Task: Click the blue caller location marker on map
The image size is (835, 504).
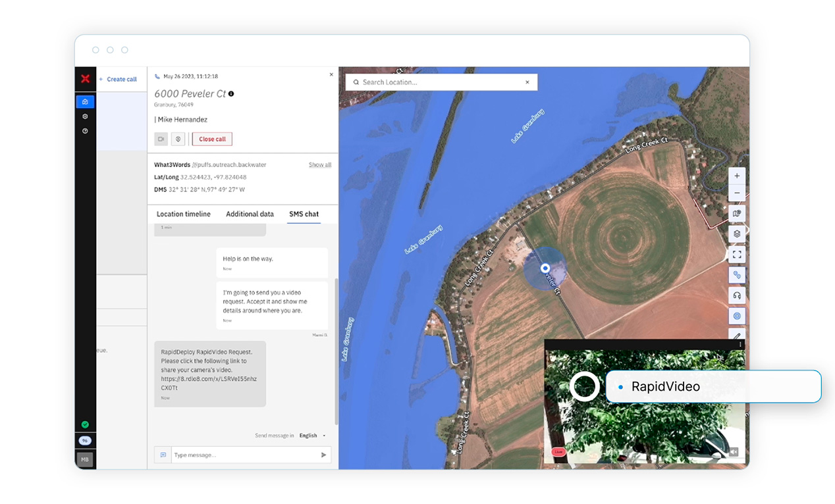Action: tap(545, 268)
